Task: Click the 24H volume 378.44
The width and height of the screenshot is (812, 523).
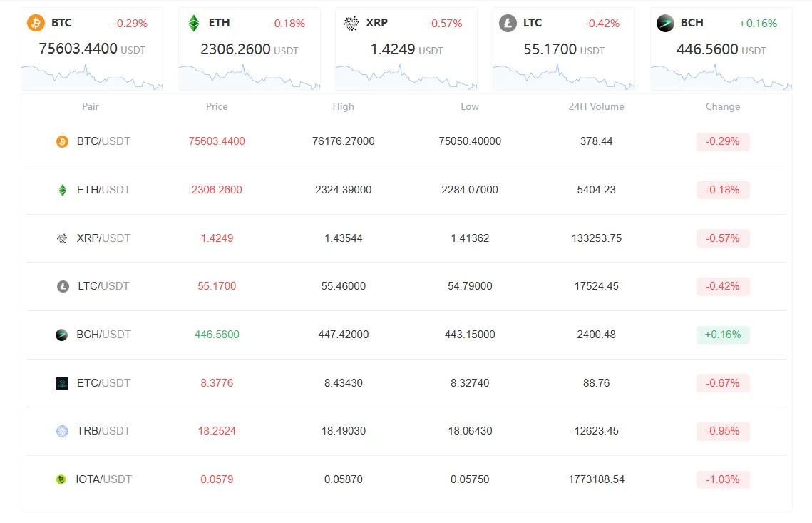Action: (596, 141)
